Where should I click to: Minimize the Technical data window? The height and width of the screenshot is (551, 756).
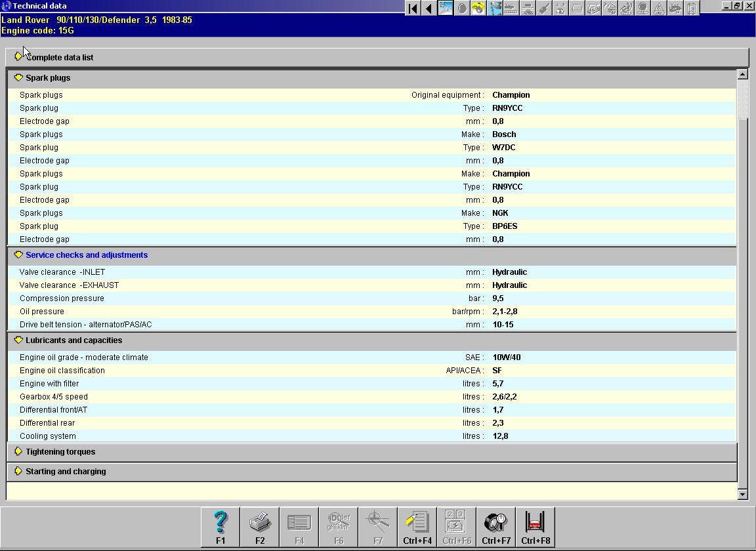[x=726, y=6]
